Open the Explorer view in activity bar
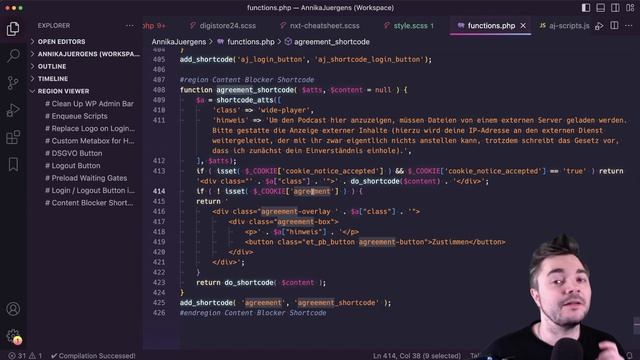The height and width of the screenshot is (360, 640). pos(13,29)
